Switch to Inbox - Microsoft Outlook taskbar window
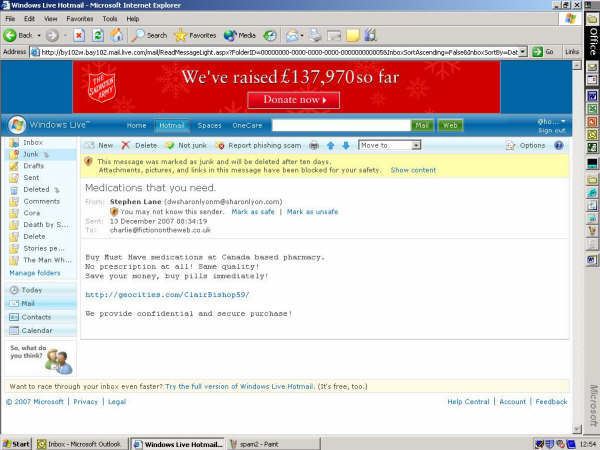This screenshot has width=600, height=450. pos(80,444)
